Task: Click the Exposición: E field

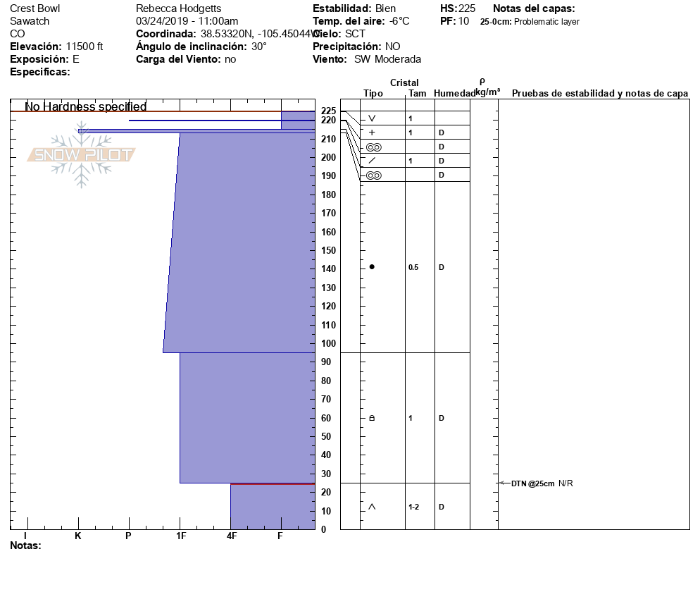Action: click(x=44, y=59)
